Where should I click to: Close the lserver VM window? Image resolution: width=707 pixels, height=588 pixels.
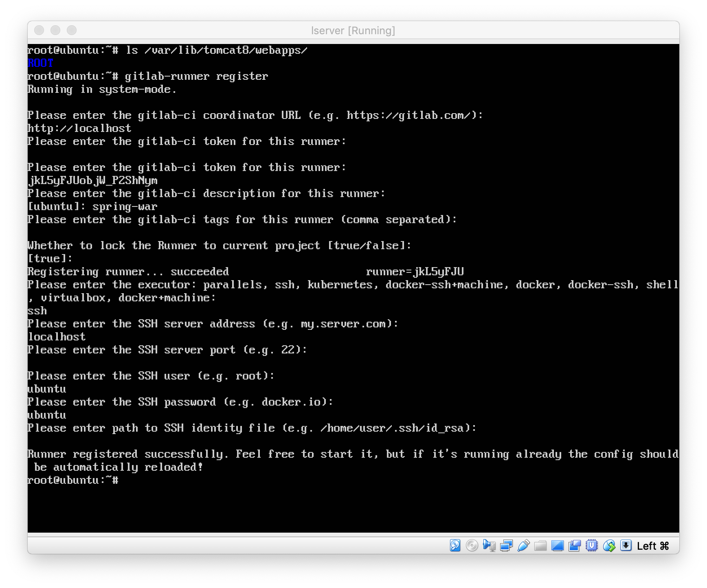(x=39, y=30)
